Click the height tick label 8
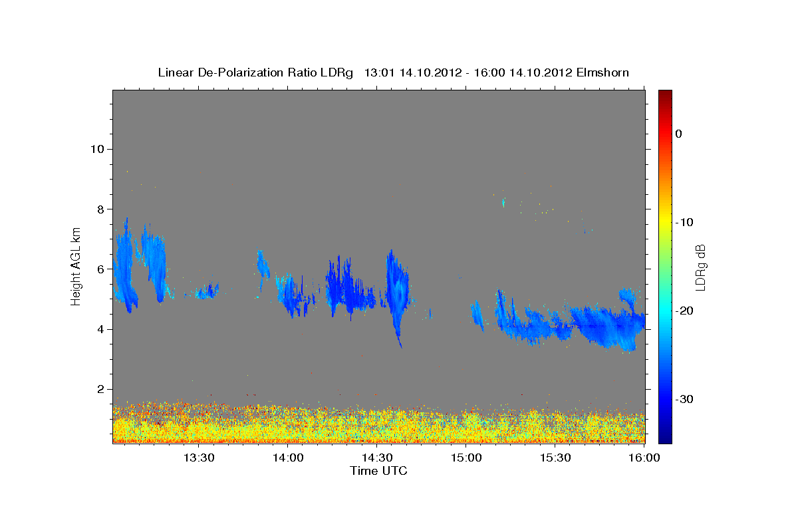The width and height of the screenshot is (798, 532). 99,209
